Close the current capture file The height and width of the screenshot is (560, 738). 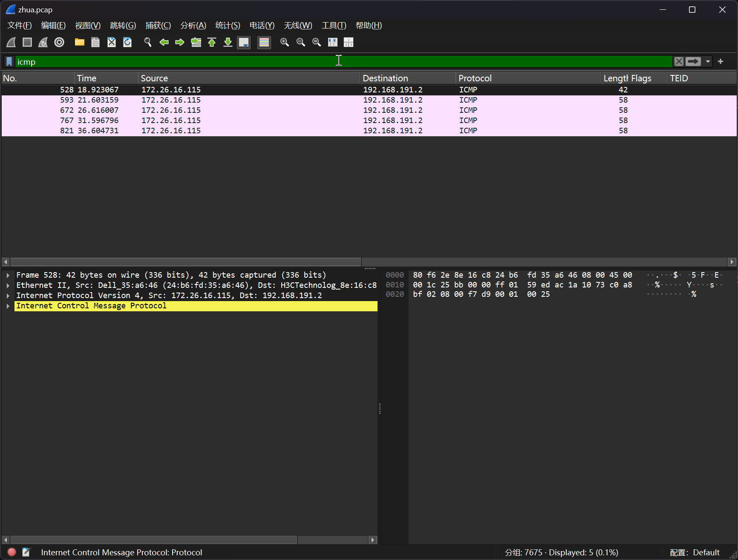pos(112,42)
